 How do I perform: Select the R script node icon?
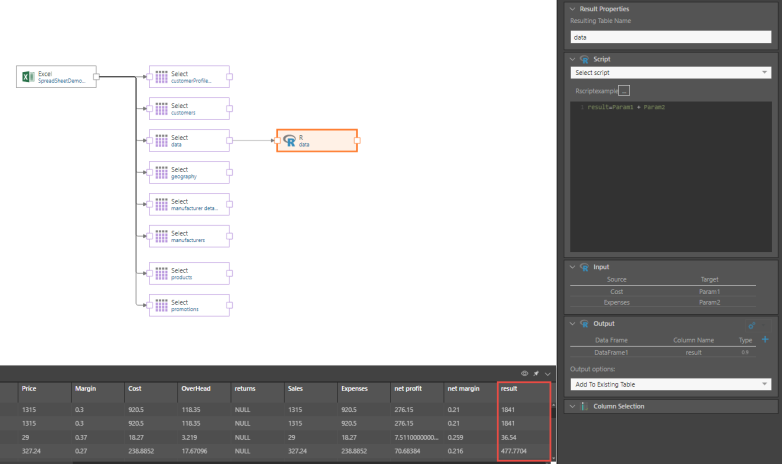(x=289, y=141)
